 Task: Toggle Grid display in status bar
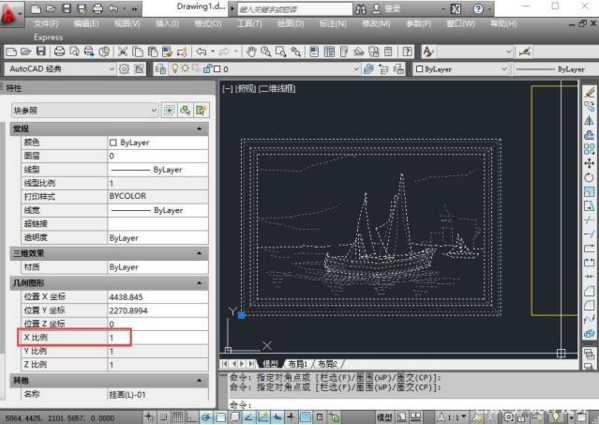coord(177,417)
